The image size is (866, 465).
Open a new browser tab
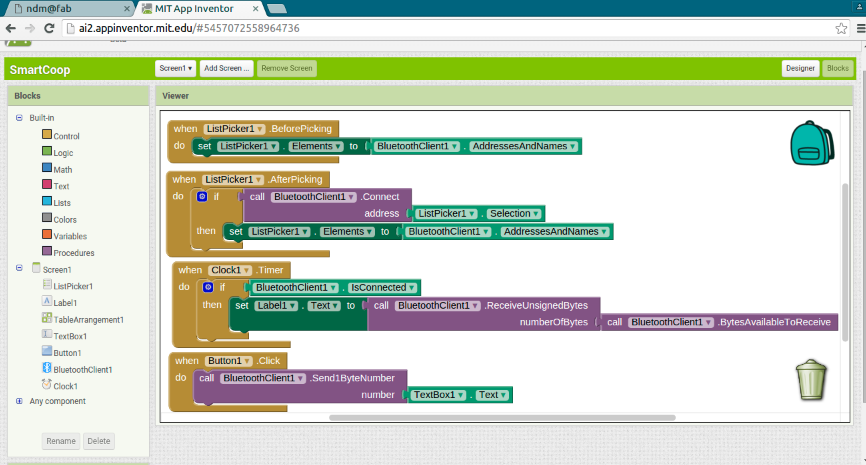click(276, 8)
